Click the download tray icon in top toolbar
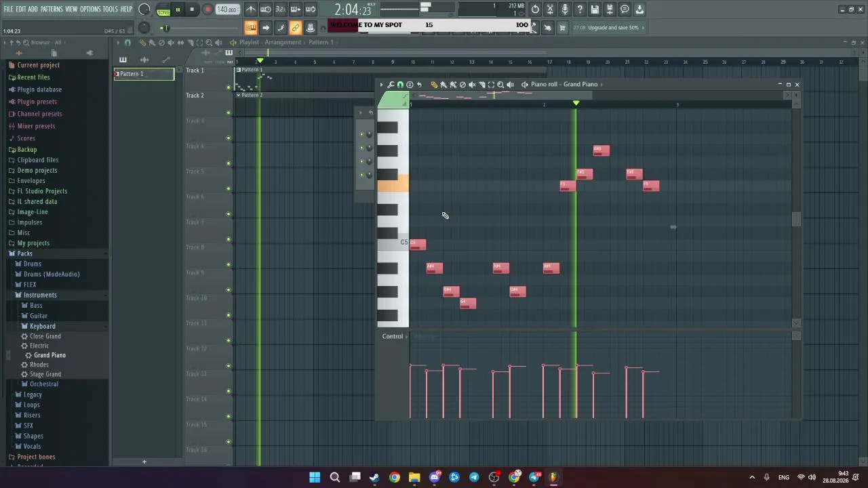 tap(639, 9)
